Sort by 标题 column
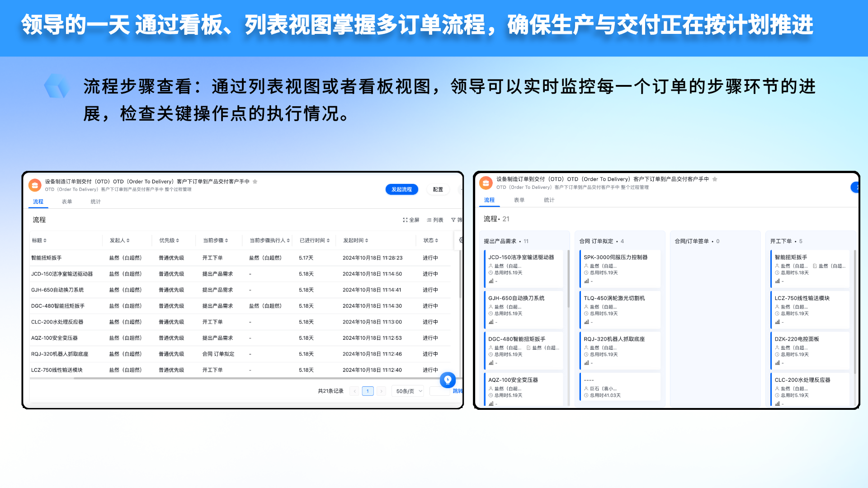 tap(39, 240)
